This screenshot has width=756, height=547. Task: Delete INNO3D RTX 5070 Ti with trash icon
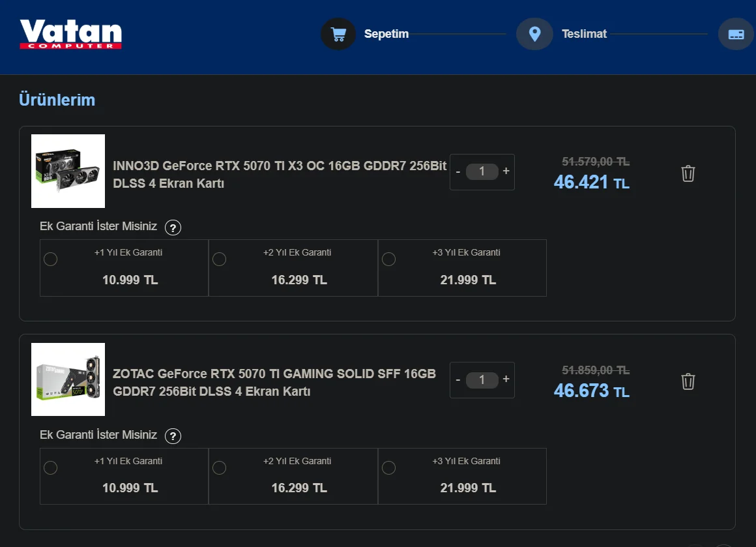point(688,173)
